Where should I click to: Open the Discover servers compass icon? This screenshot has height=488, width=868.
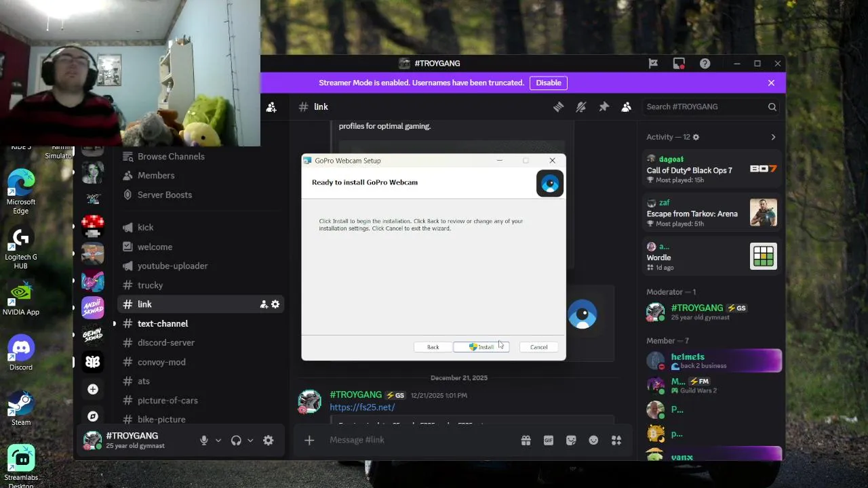(93, 416)
